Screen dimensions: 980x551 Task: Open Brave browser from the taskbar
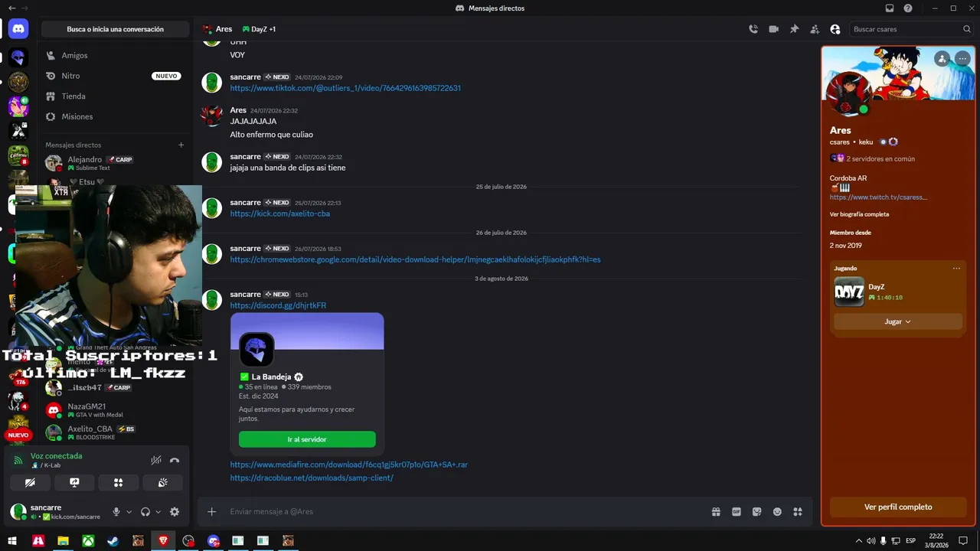[x=163, y=540]
